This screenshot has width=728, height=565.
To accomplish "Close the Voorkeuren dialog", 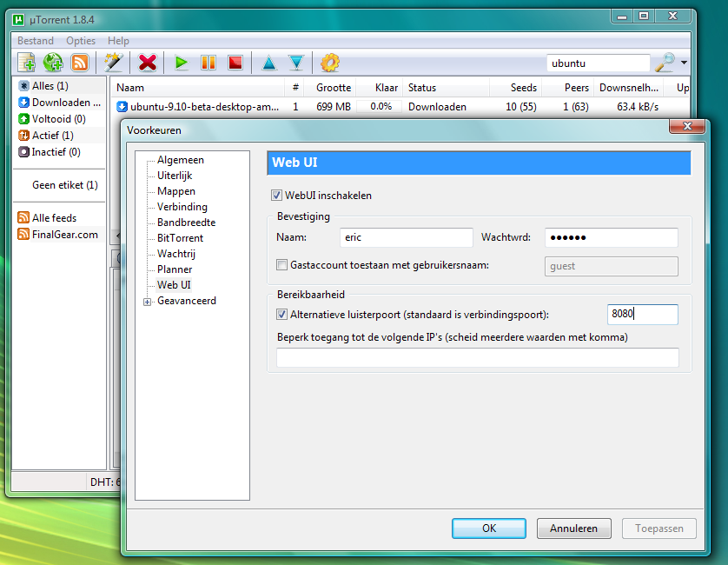I will pos(688,126).
